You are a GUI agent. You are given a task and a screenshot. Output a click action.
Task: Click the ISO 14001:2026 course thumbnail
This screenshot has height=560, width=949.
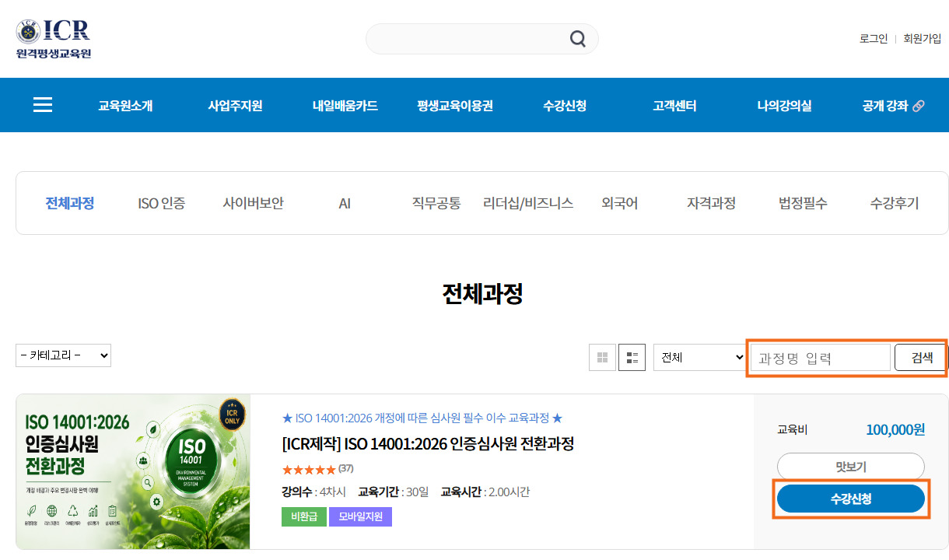click(x=133, y=471)
